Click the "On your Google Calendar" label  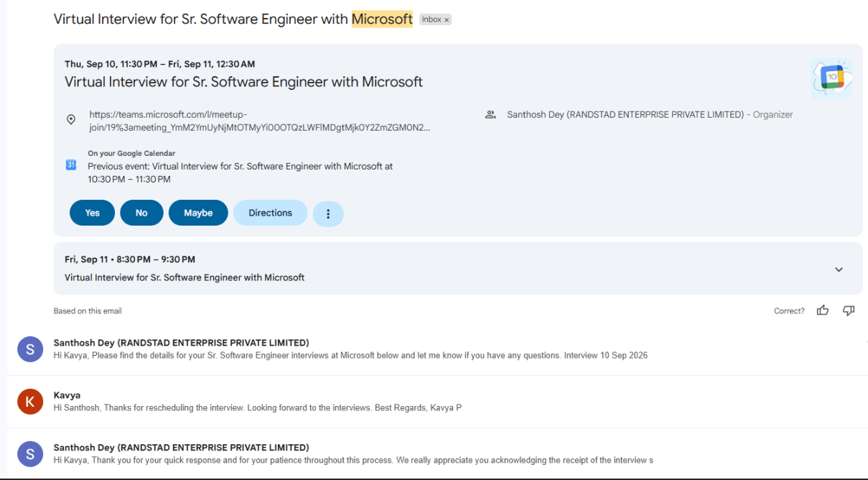pos(131,153)
